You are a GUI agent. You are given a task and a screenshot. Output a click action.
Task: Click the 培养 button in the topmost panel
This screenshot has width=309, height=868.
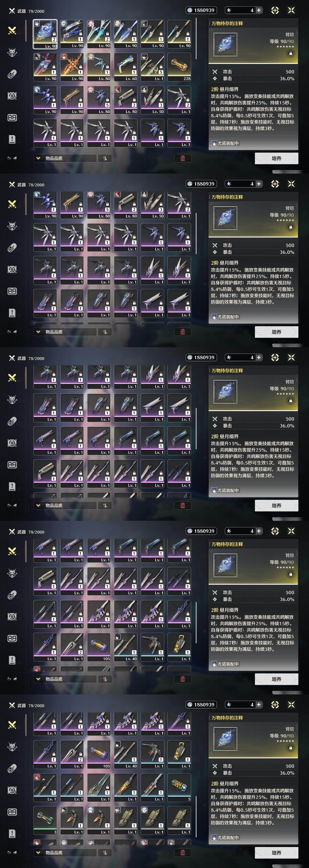click(x=276, y=158)
